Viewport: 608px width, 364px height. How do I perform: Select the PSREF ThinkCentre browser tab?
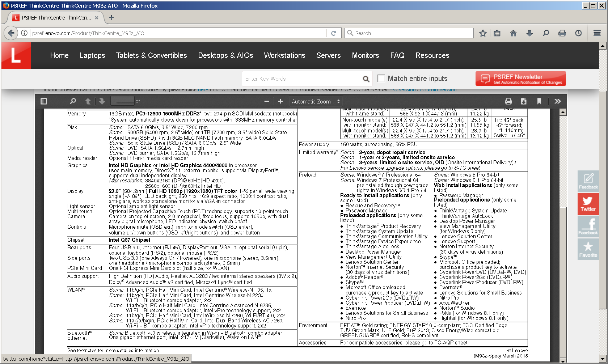pyautogui.click(x=56, y=17)
